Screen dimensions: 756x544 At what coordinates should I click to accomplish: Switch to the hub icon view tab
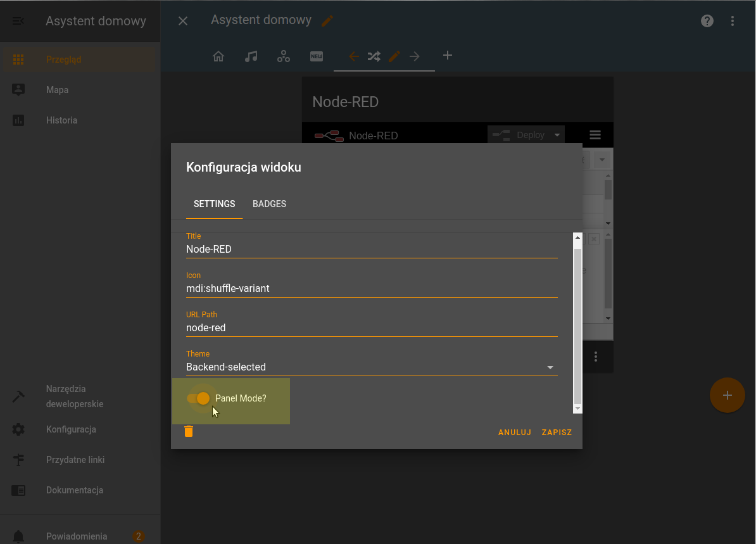coord(284,56)
